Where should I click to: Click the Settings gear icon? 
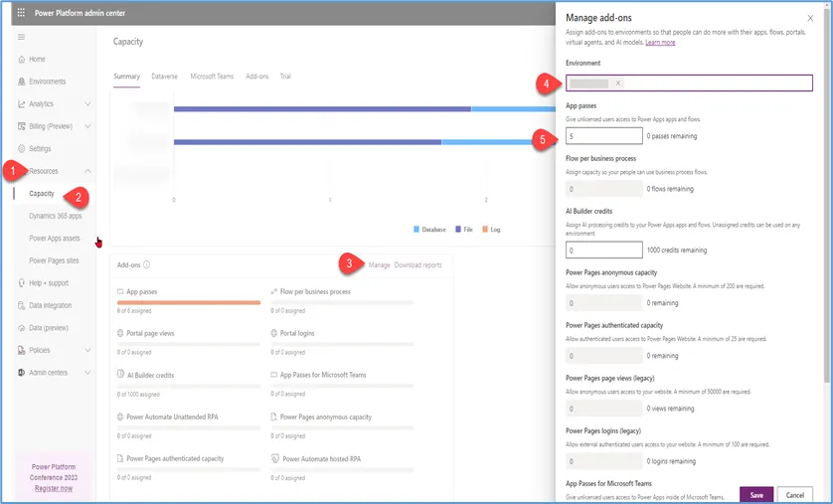point(21,149)
